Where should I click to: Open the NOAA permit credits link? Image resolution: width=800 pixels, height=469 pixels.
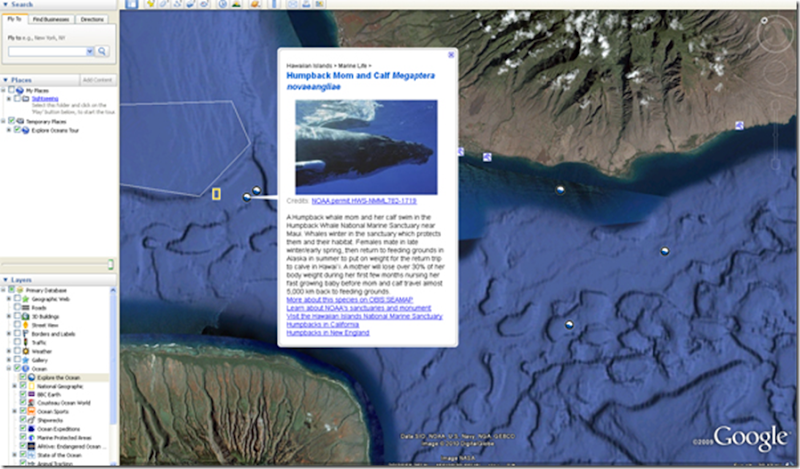364,201
